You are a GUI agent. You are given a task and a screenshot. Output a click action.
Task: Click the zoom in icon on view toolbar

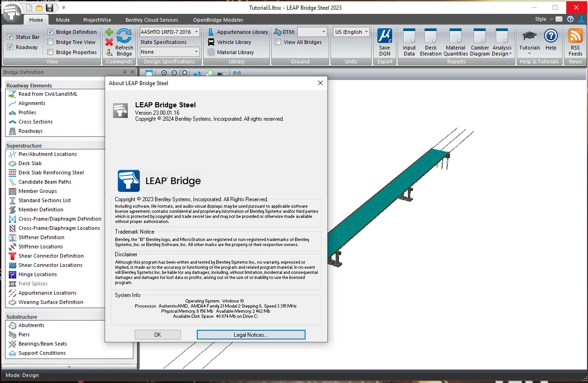pos(164,73)
